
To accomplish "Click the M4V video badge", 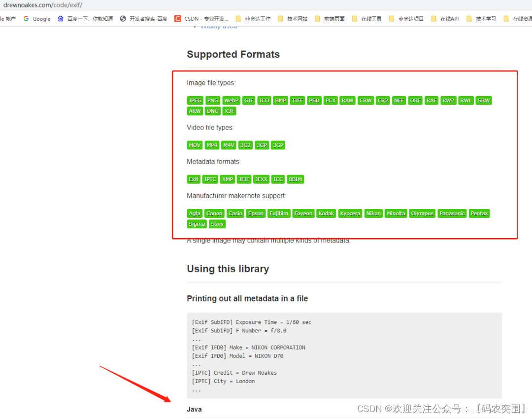I will [x=229, y=145].
